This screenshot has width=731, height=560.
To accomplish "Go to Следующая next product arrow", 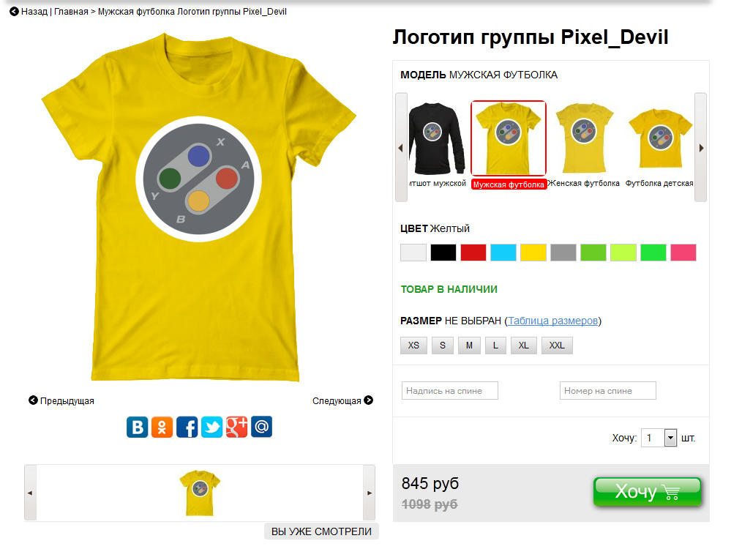I will click(x=368, y=400).
